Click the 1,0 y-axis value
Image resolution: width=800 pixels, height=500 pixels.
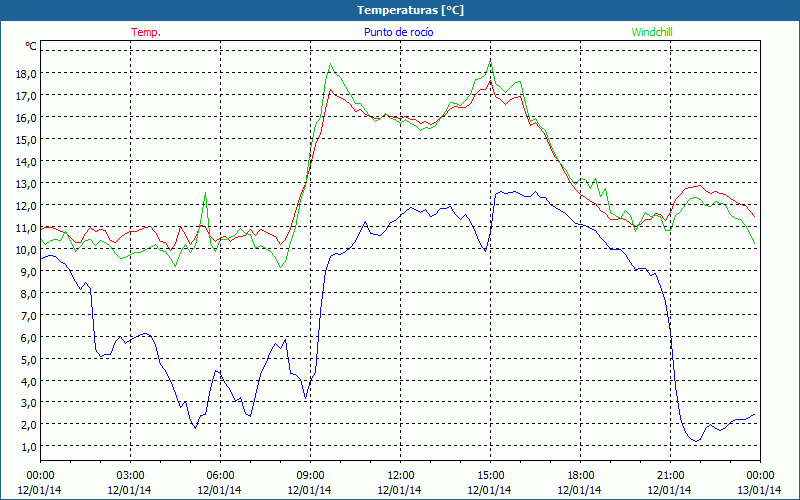[29, 447]
